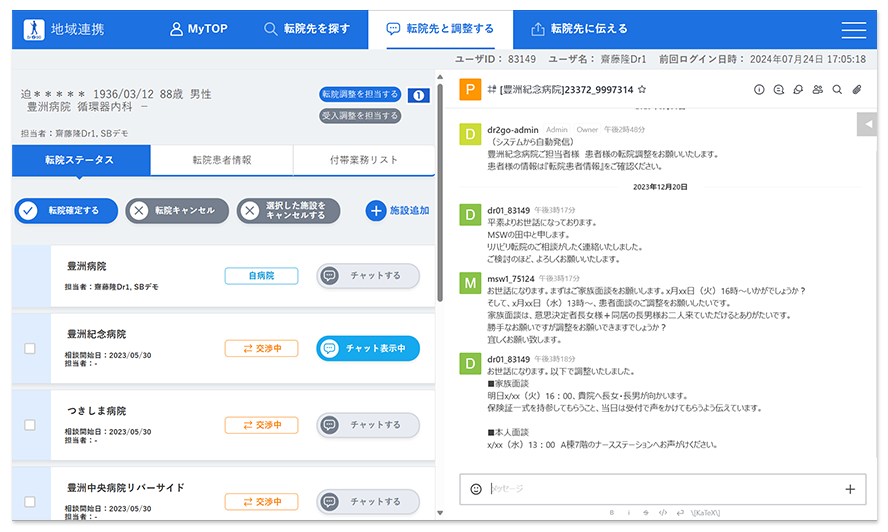Screen dimensions: 888x532
Task: Click the orange P room avatar
Action: click(x=470, y=90)
